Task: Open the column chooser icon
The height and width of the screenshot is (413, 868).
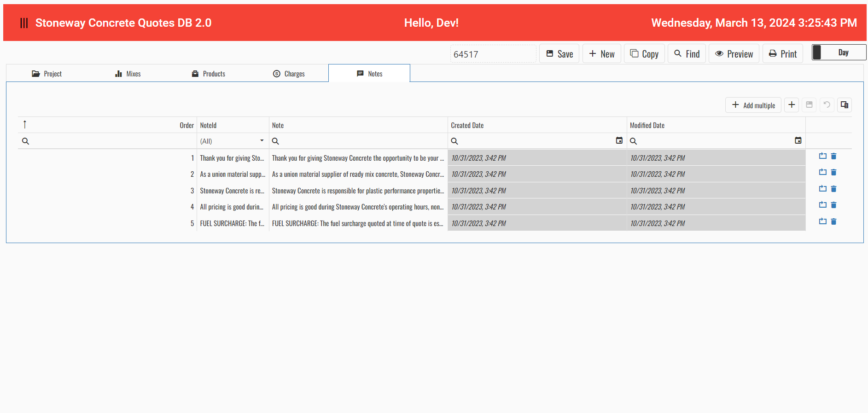Action: (x=845, y=105)
